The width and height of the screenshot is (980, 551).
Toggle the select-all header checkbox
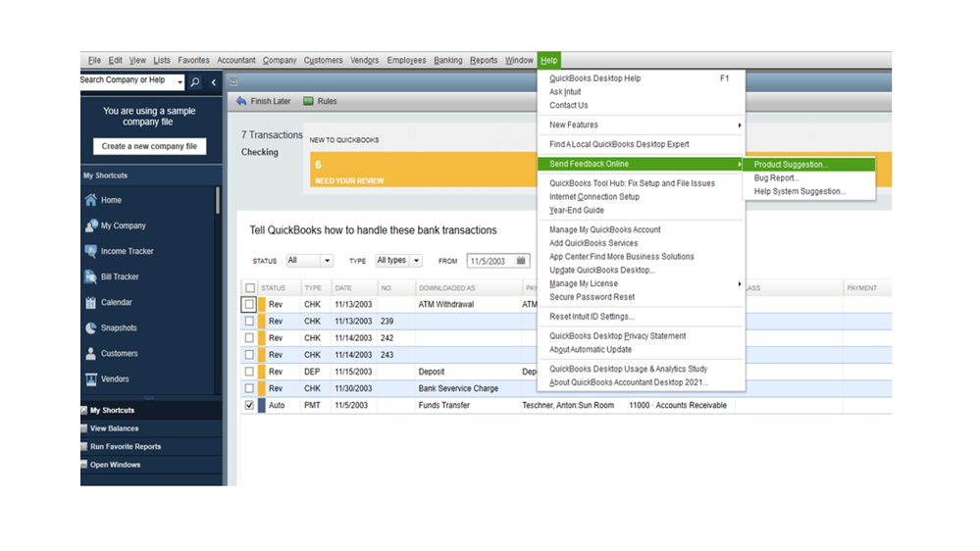click(x=250, y=288)
